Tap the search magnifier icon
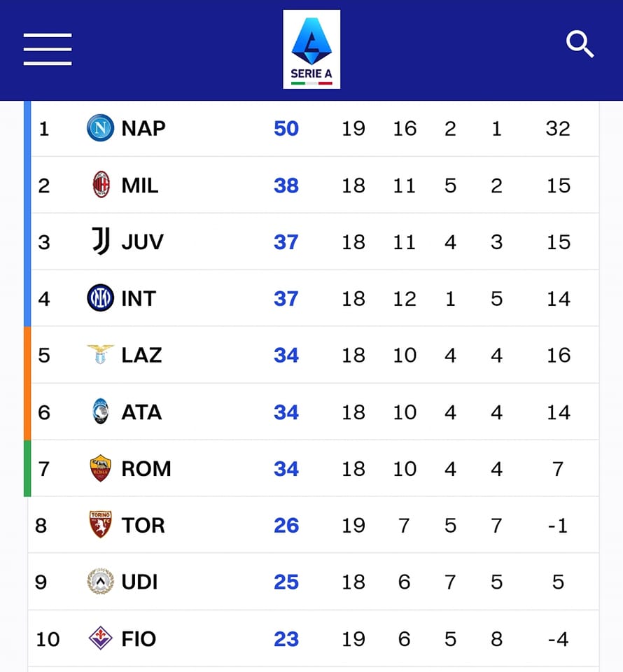Viewport: 623px width, 672px height. (580, 43)
